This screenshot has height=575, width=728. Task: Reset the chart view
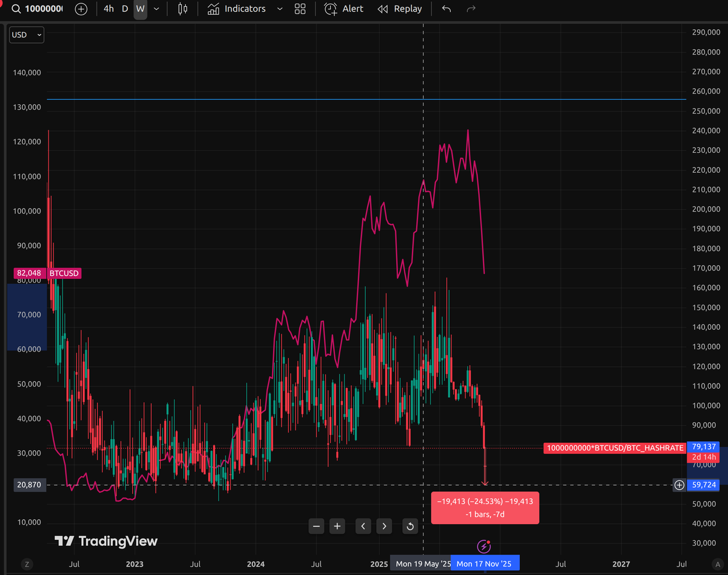[x=410, y=526]
